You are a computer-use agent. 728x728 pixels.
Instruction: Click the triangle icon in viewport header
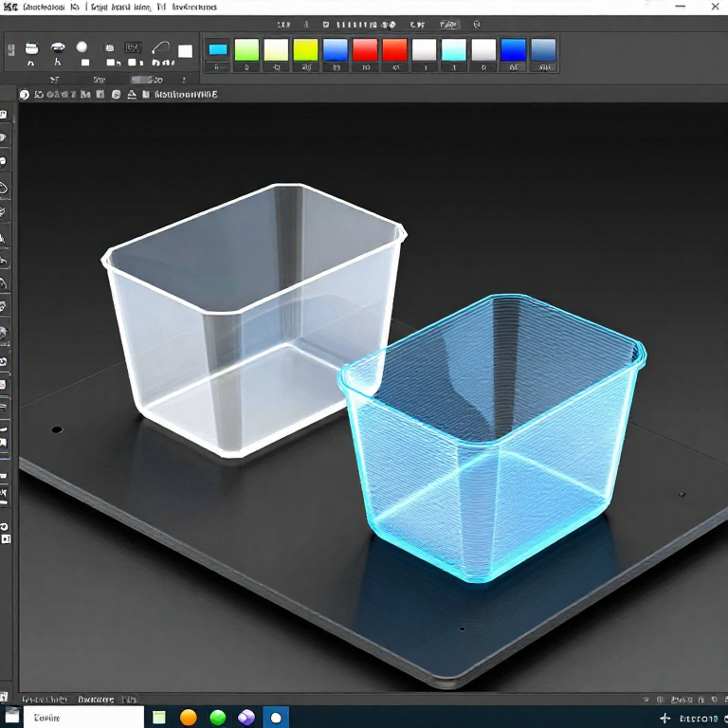pyautogui.click(x=132, y=95)
